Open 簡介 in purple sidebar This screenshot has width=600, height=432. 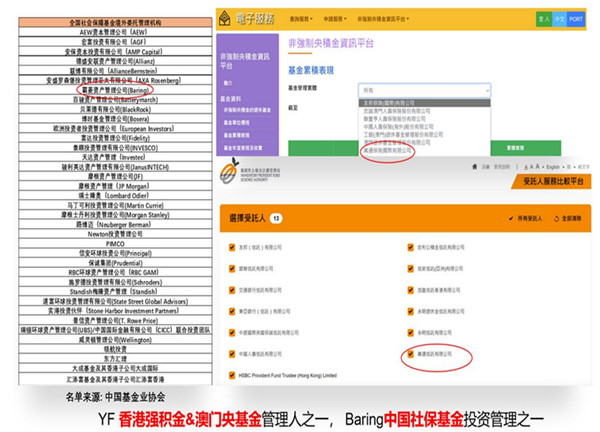228,83
